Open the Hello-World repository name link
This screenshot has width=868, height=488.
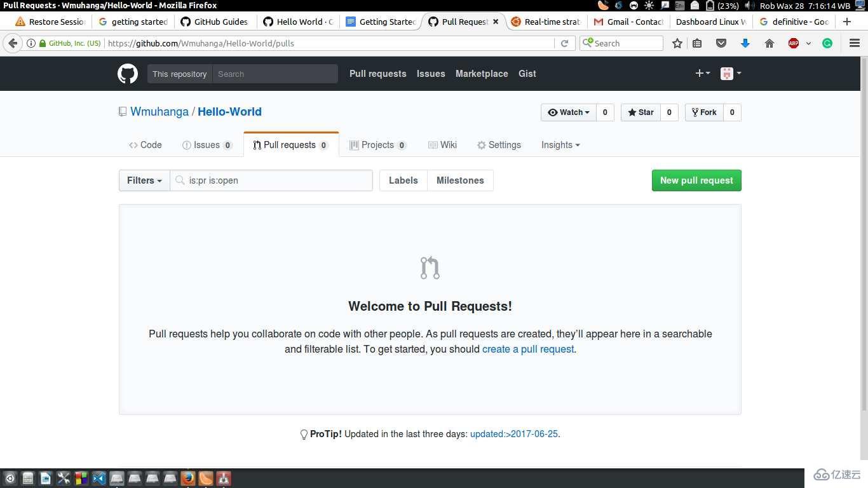click(x=229, y=112)
